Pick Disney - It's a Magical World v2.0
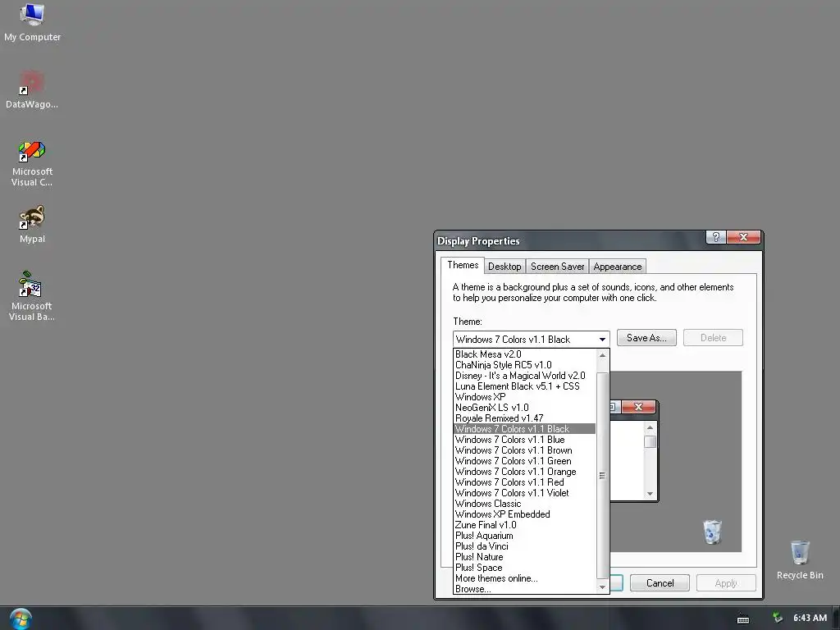 524,376
